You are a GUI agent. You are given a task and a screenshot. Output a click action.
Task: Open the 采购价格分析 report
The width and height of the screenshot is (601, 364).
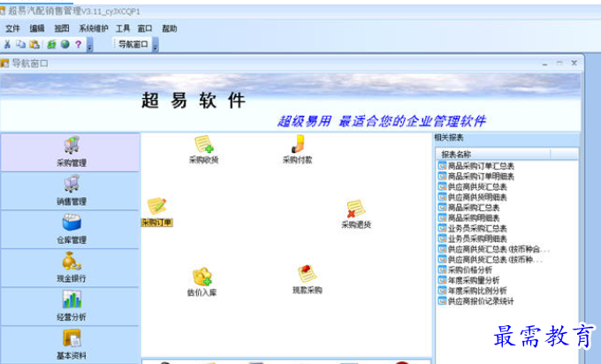click(465, 269)
